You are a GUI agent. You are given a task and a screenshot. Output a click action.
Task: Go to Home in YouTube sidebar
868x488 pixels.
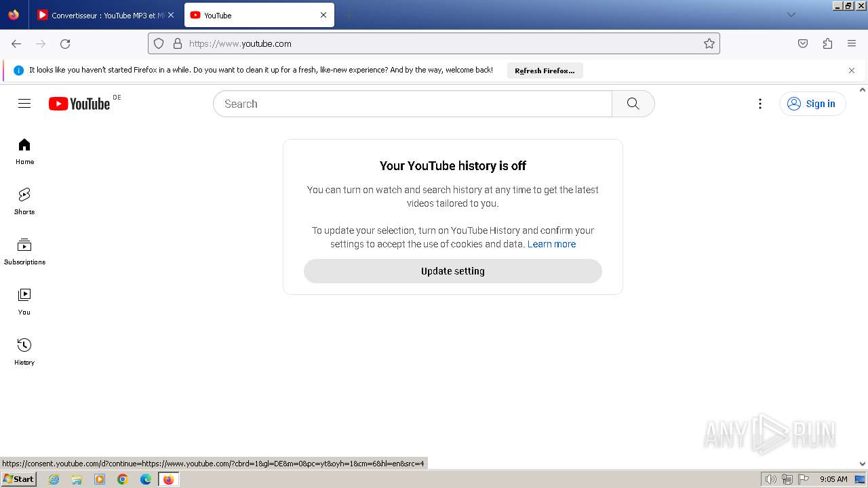click(24, 152)
